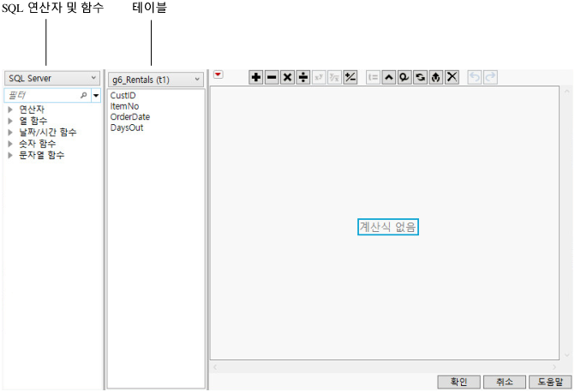
Task: Click the multiply operator icon
Action: 288,77
